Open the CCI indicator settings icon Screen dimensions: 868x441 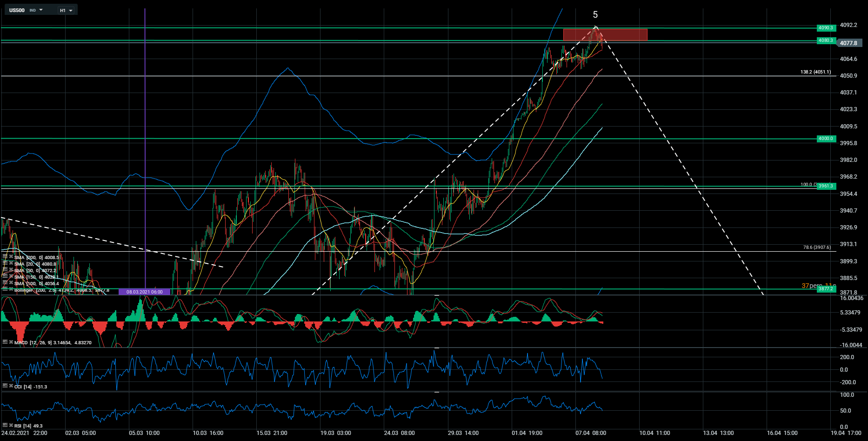(x=5, y=387)
